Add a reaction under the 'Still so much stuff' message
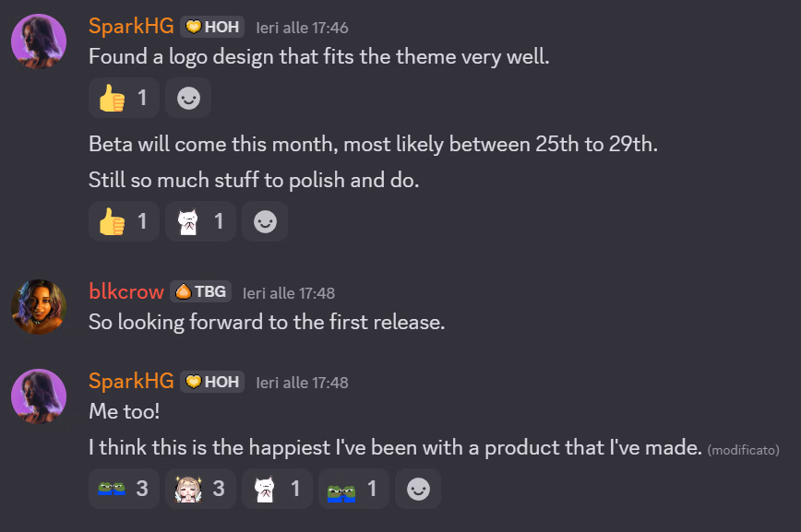801x532 pixels. 265,221
